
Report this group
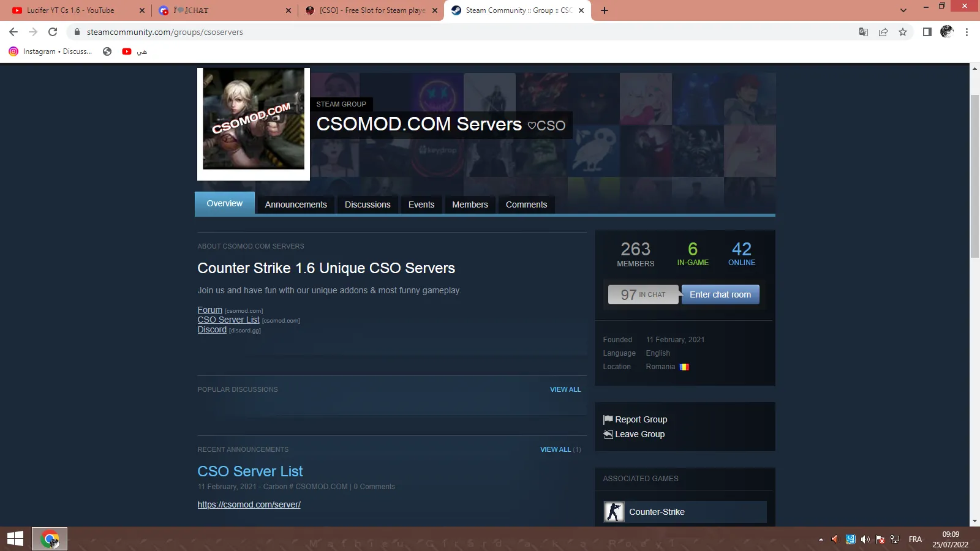tap(635, 419)
